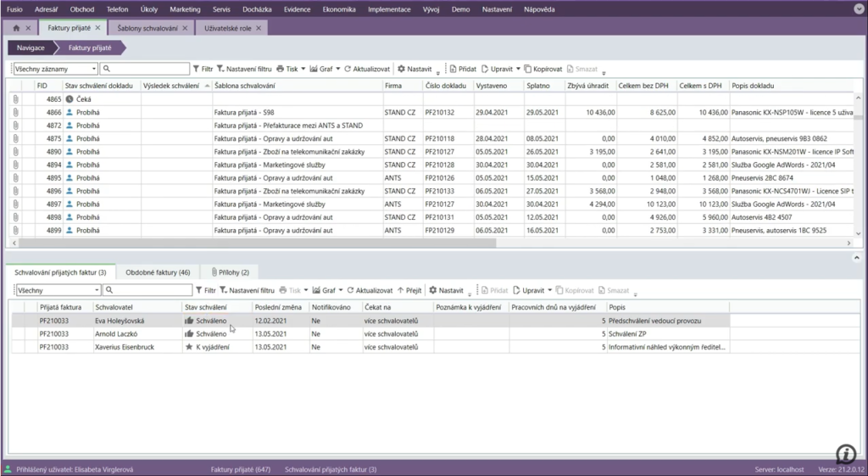Add a new record with Přidat
The width and height of the screenshot is (868, 476).
coord(462,69)
